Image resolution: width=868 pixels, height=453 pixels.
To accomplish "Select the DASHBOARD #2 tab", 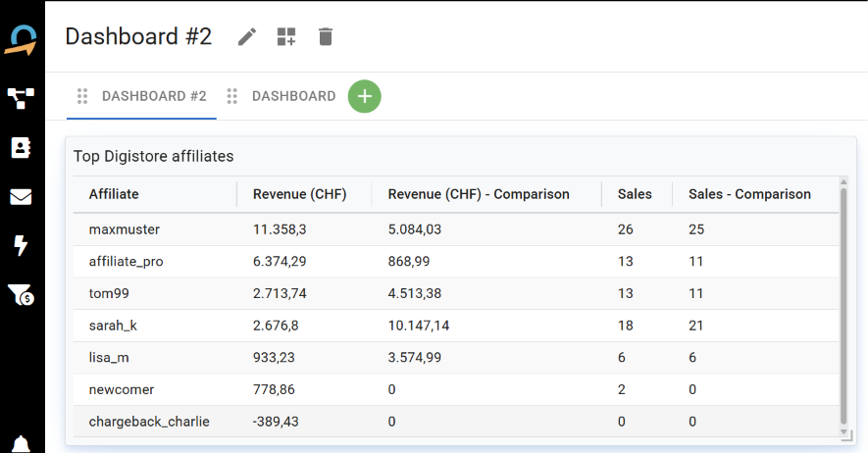I will [x=154, y=96].
